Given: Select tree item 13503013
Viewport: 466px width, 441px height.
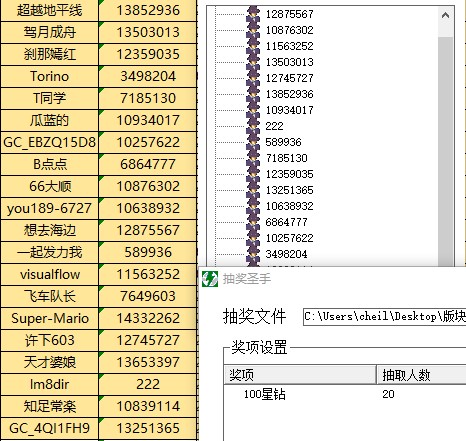Looking at the screenshot, I should coord(289,62).
